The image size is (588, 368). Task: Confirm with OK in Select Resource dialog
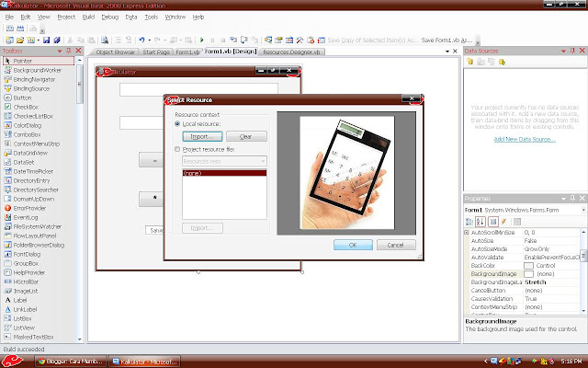[353, 245]
